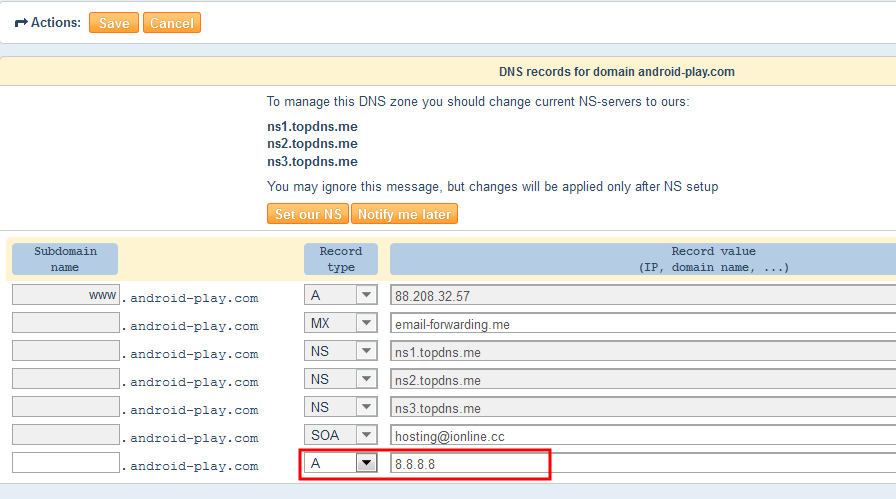The width and height of the screenshot is (896, 499).
Task: Click the email-forwarding.me record value field
Action: 640,323
